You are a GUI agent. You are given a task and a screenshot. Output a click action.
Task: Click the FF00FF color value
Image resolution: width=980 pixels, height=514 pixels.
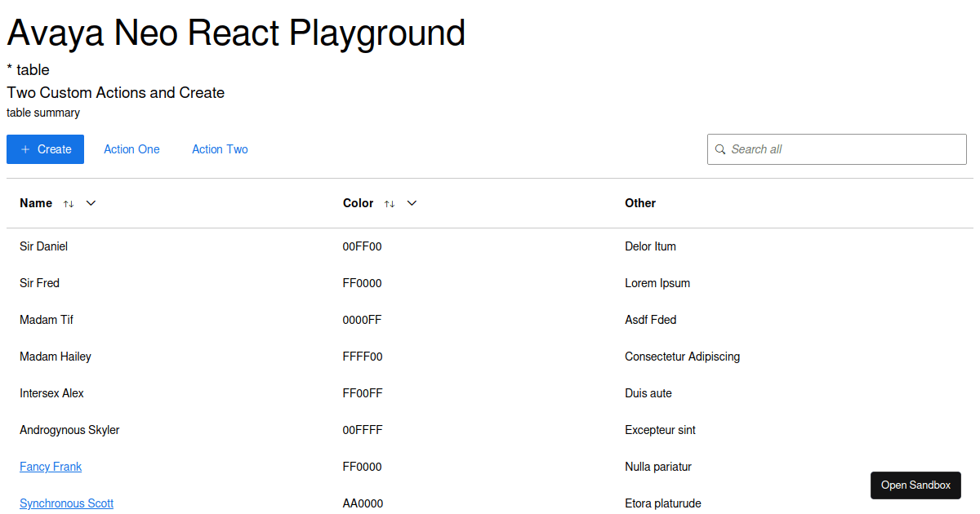pos(363,393)
